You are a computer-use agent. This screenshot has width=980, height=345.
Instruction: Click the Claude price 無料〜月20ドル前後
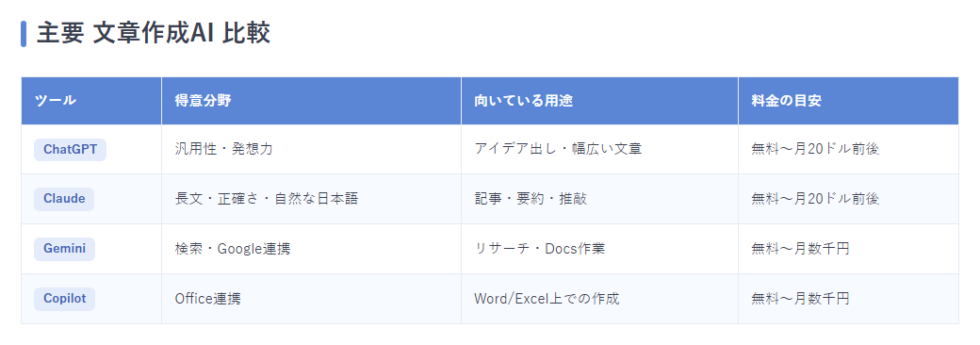click(x=848, y=199)
